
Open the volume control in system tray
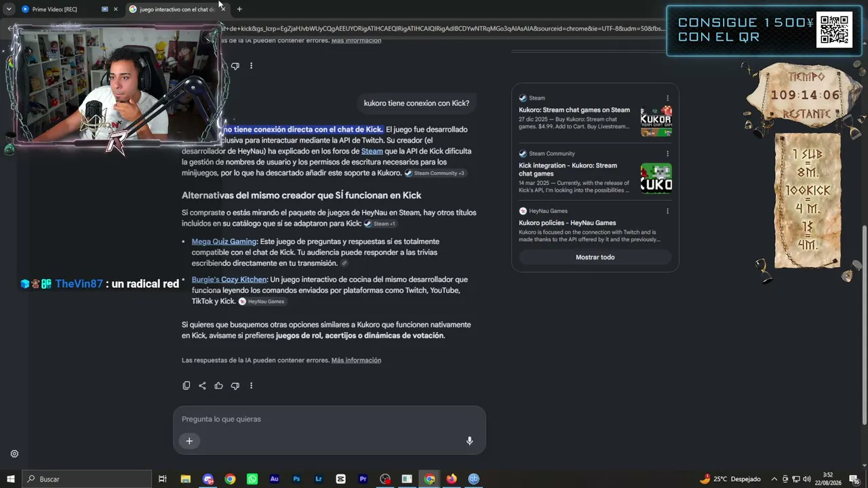point(808,479)
